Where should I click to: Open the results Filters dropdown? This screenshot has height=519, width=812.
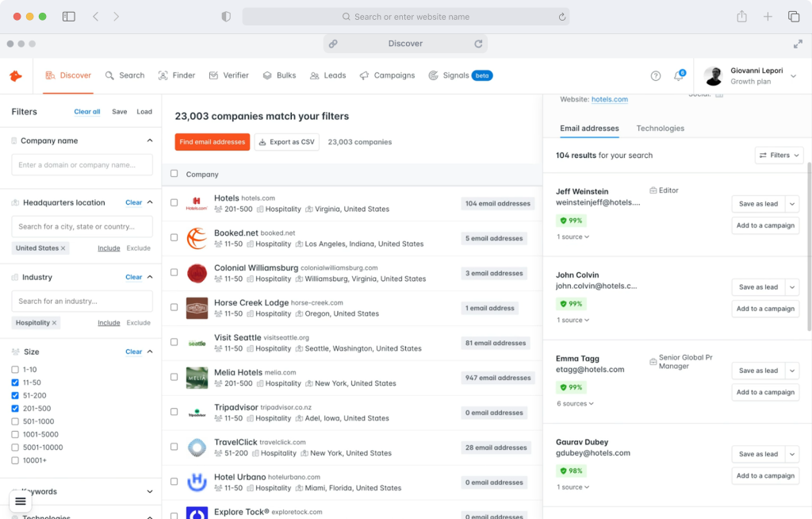point(779,155)
